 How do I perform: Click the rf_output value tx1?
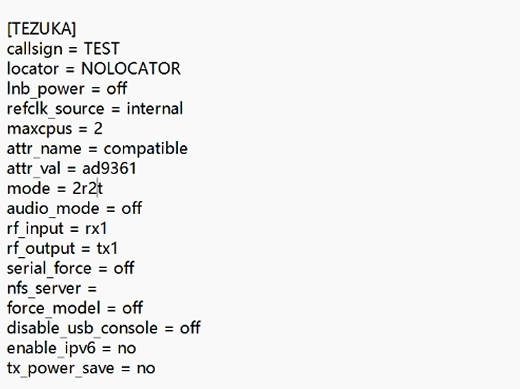(x=107, y=249)
